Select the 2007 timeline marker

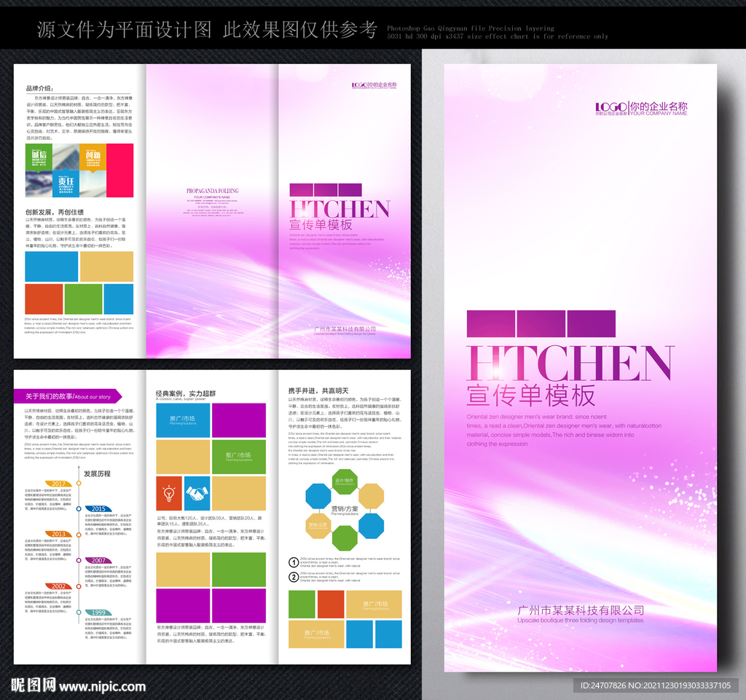coord(98,560)
